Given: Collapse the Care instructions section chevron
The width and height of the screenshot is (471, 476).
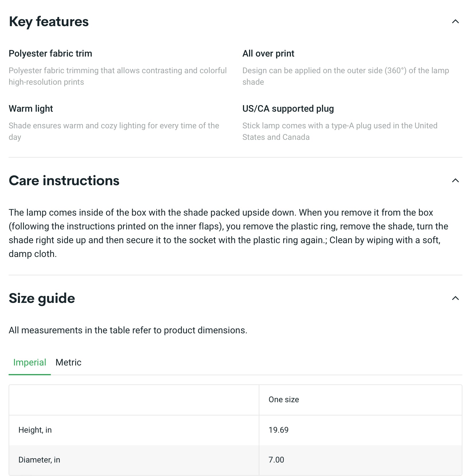Looking at the screenshot, I should point(455,181).
